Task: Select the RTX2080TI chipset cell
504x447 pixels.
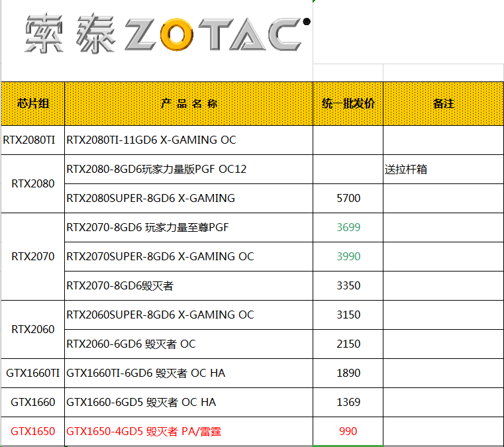Action: click(x=33, y=140)
